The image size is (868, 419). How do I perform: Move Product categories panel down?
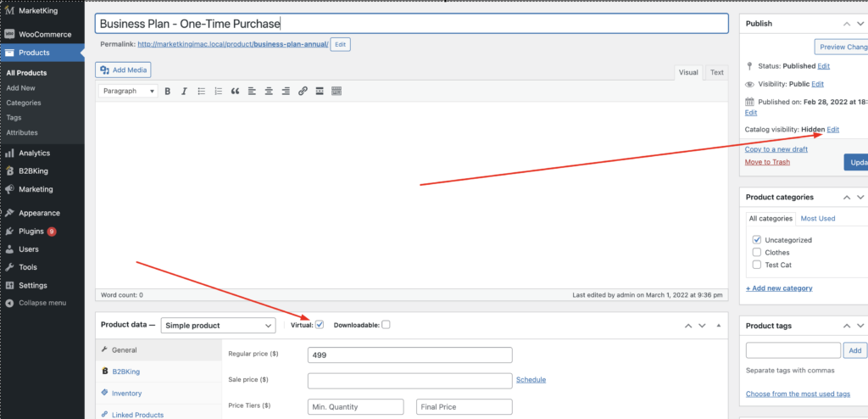pyautogui.click(x=861, y=198)
